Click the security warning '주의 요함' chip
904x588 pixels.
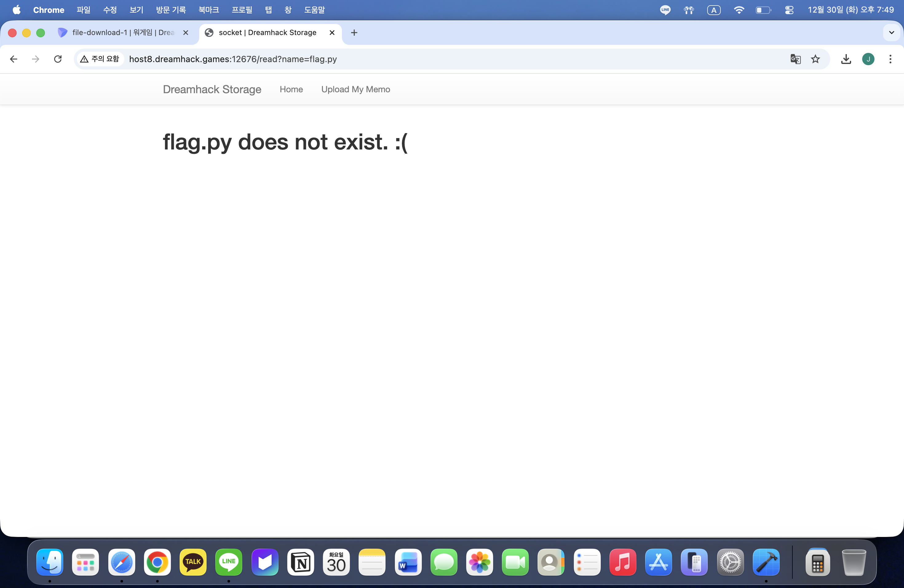100,59
